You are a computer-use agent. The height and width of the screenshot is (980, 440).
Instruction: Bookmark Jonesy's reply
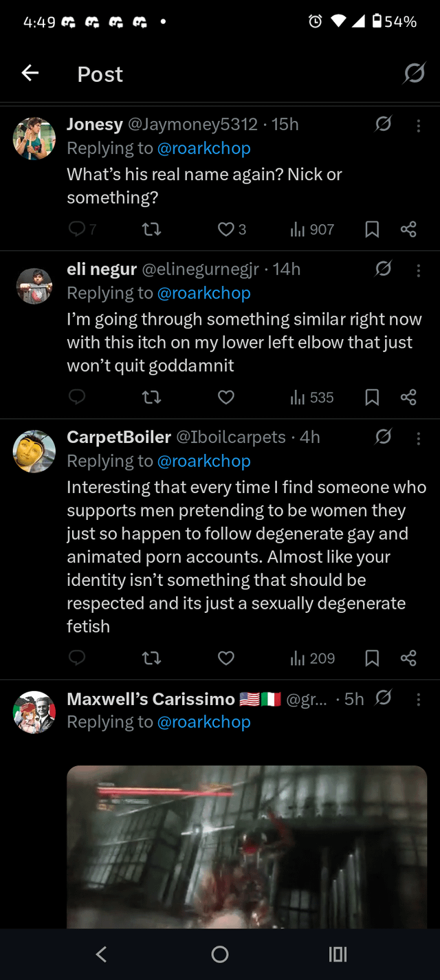coord(372,229)
